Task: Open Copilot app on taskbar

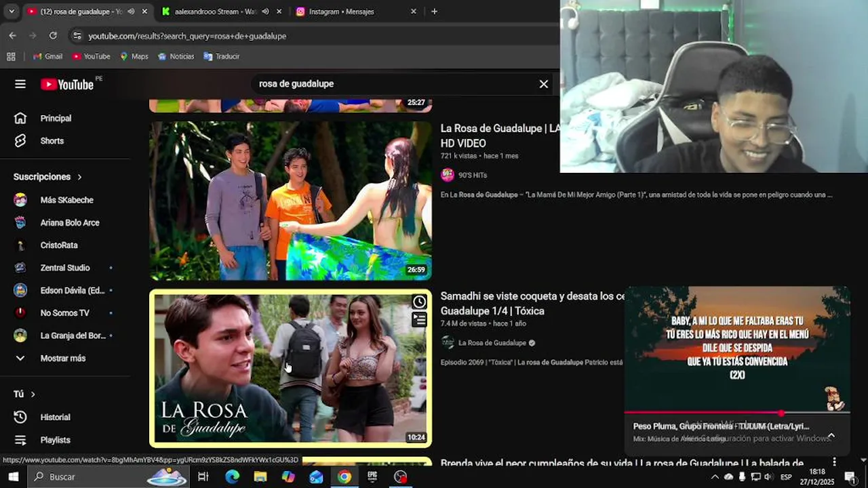Action: (288, 476)
